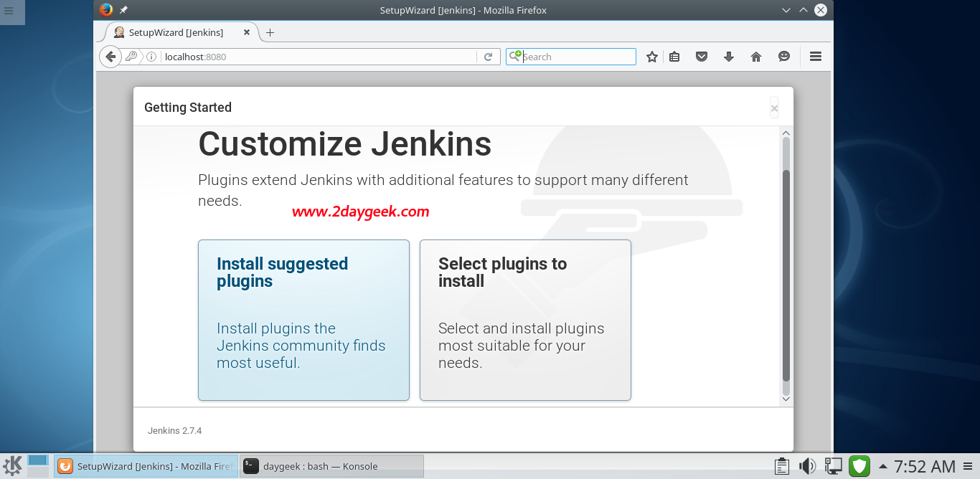Expand hidden system tray icons arrow
This screenshot has height=479, width=980.
(883, 466)
